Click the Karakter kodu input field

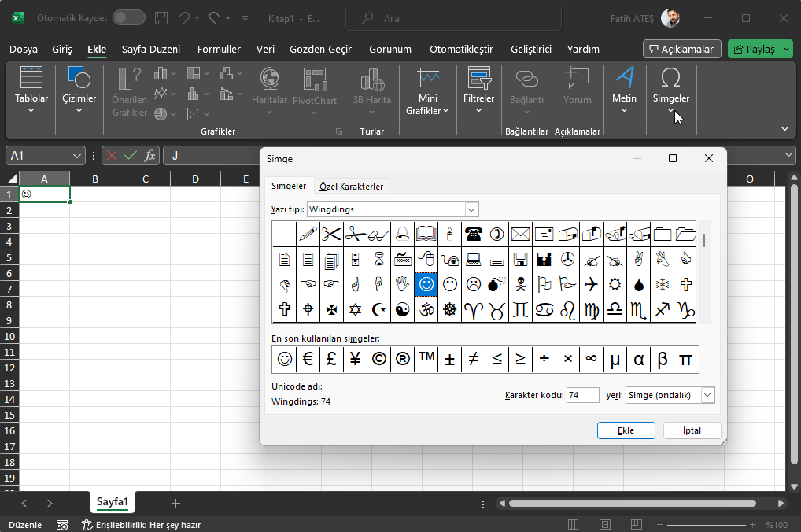tap(583, 395)
